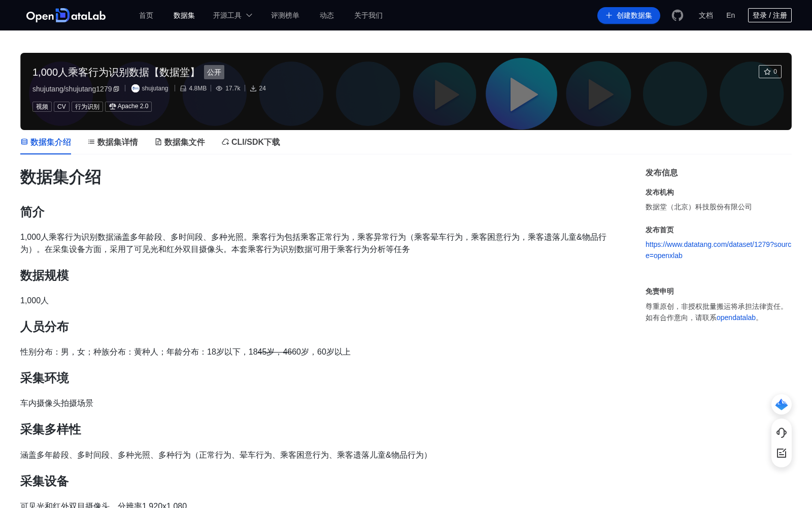This screenshot has width=812, height=508.
Task: Switch to CLI/SDK下载 tab
Action: [x=251, y=142]
